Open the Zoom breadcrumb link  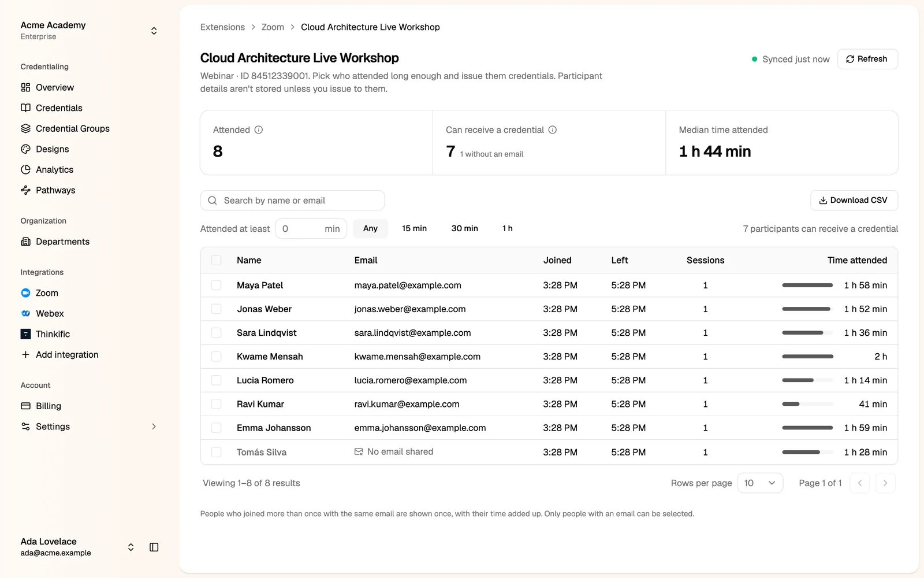click(273, 27)
